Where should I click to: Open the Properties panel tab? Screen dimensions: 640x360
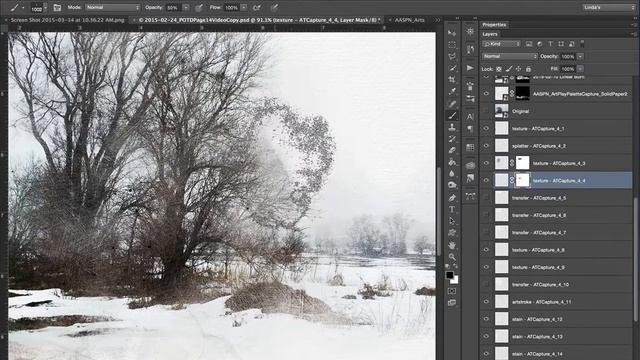[x=494, y=25]
